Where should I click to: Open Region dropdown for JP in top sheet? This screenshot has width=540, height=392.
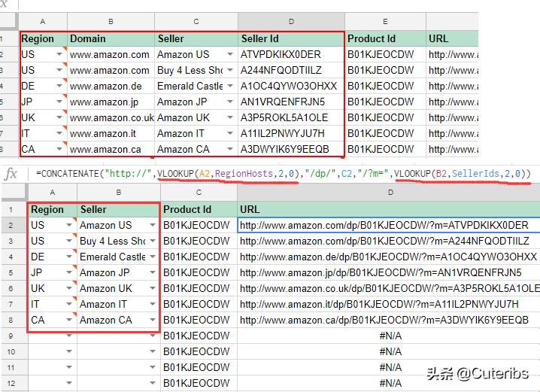coord(59,102)
